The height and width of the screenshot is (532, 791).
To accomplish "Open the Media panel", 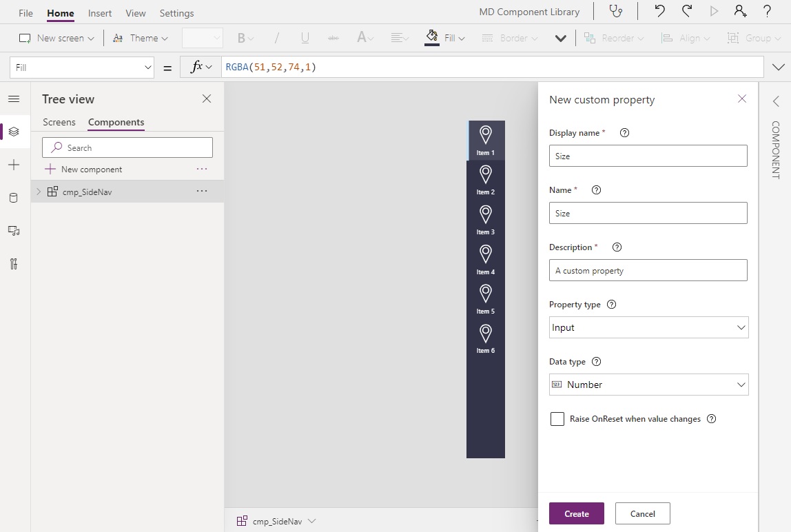I will pos(14,231).
